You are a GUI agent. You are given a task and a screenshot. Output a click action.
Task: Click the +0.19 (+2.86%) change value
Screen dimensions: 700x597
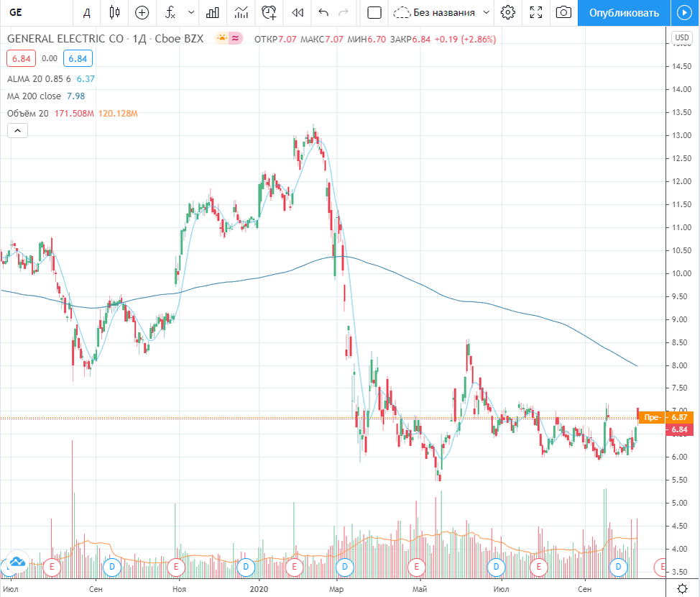[x=465, y=40]
